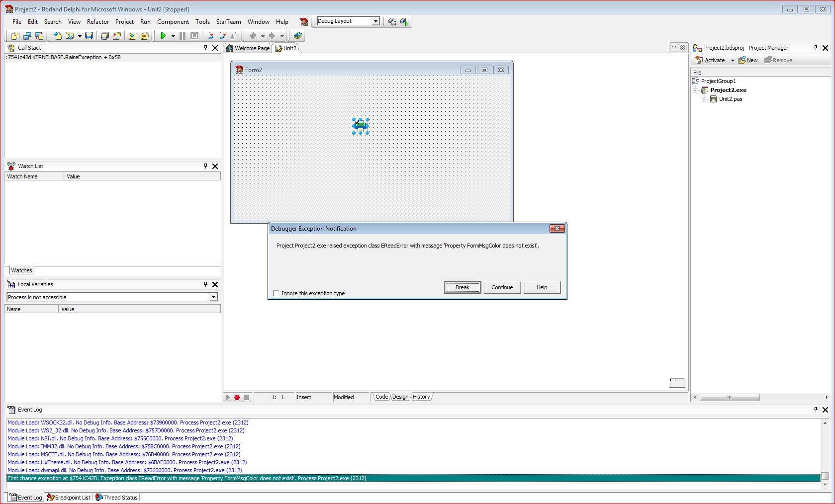
Task: Pin the Event Log panel
Action: pyautogui.click(x=816, y=410)
